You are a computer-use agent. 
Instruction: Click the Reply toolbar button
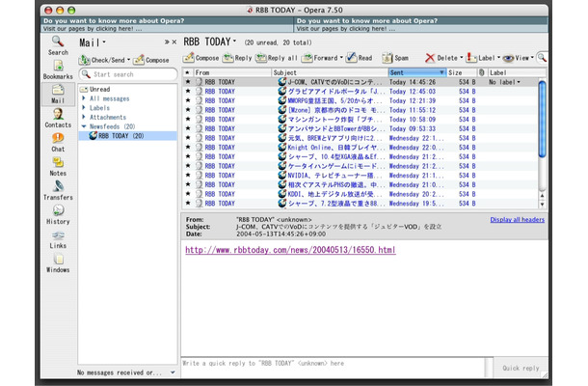pos(237,58)
